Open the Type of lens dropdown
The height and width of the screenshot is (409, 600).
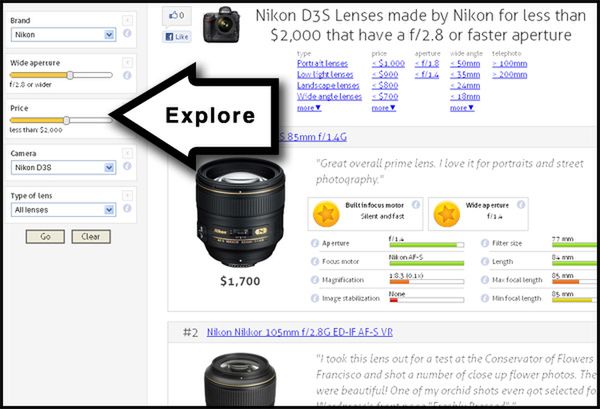click(x=64, y=210)
